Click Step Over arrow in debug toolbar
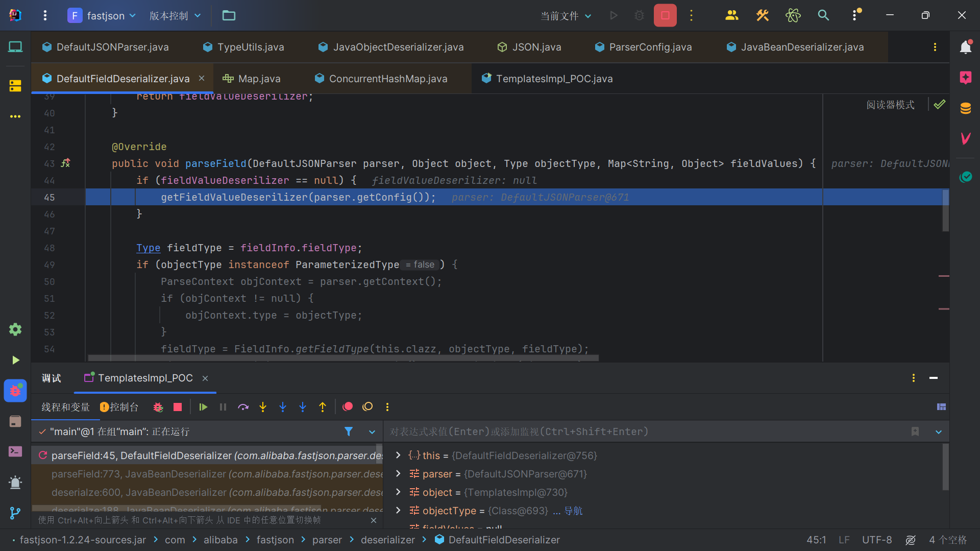 243,407
